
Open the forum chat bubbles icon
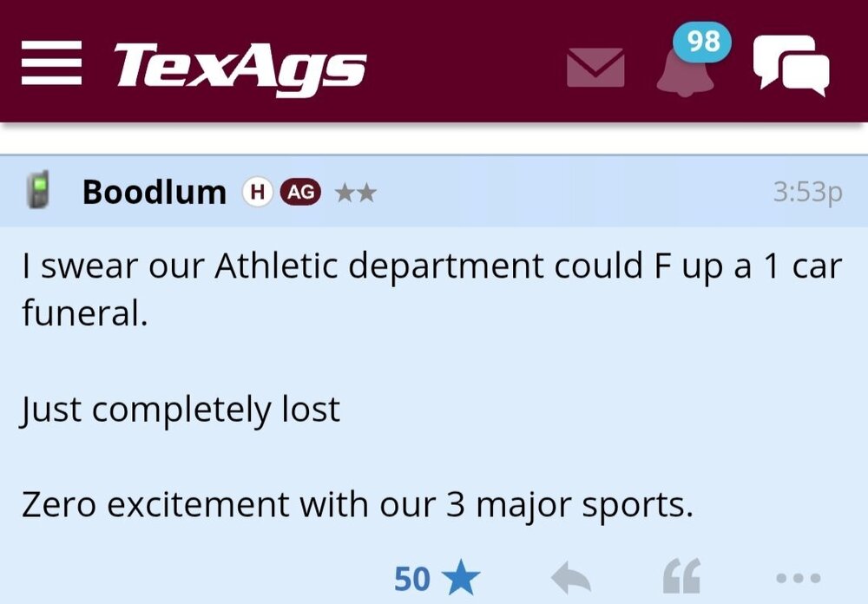tap(791, 64)
